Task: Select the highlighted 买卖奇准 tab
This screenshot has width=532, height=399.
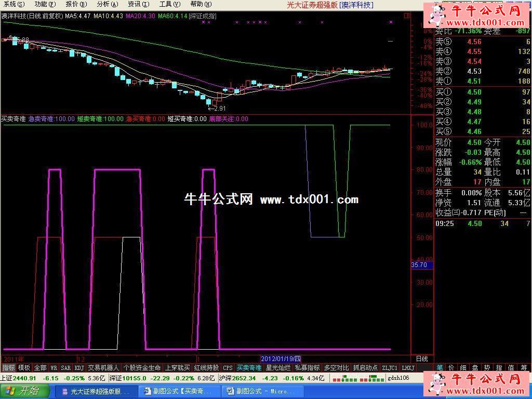Action: [x=249, y=368]
